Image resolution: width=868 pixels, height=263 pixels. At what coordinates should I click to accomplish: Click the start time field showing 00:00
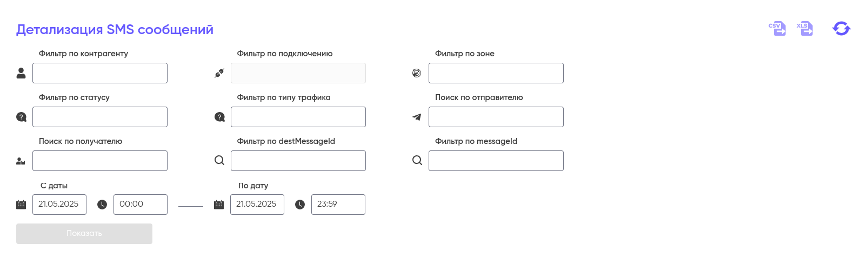[x=141, y=205]
